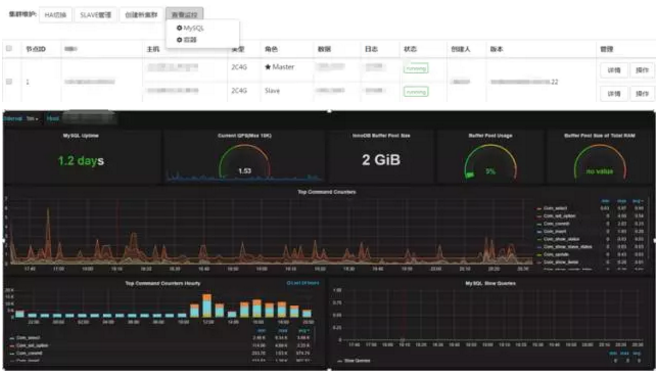Click the 2 GiB buffer pool value
The width and height of the screenshot is (661, 375).
[381, 160]
